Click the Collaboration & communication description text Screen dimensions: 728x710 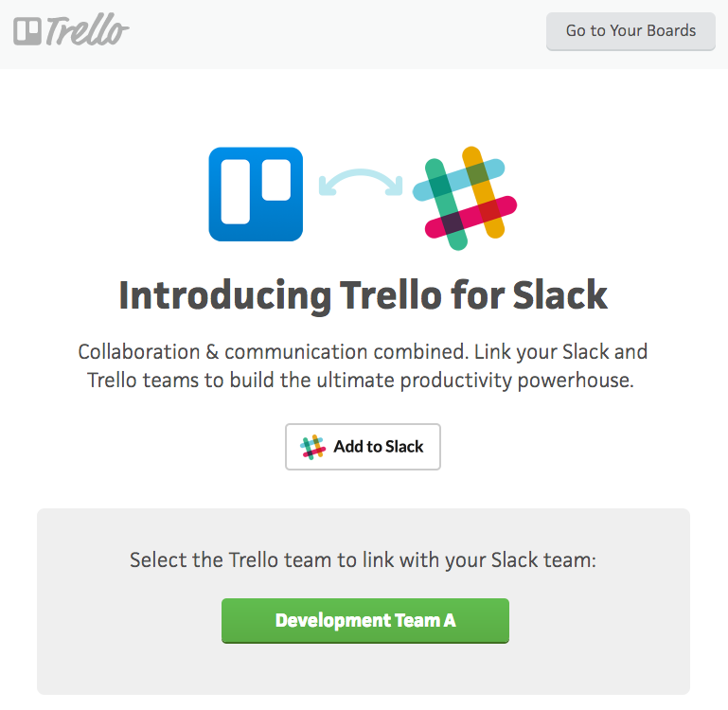(363, 366)
